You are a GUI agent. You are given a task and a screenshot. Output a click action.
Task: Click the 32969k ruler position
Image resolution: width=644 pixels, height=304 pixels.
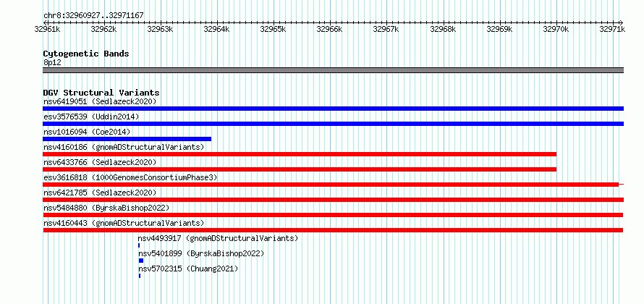click(500, 29)
